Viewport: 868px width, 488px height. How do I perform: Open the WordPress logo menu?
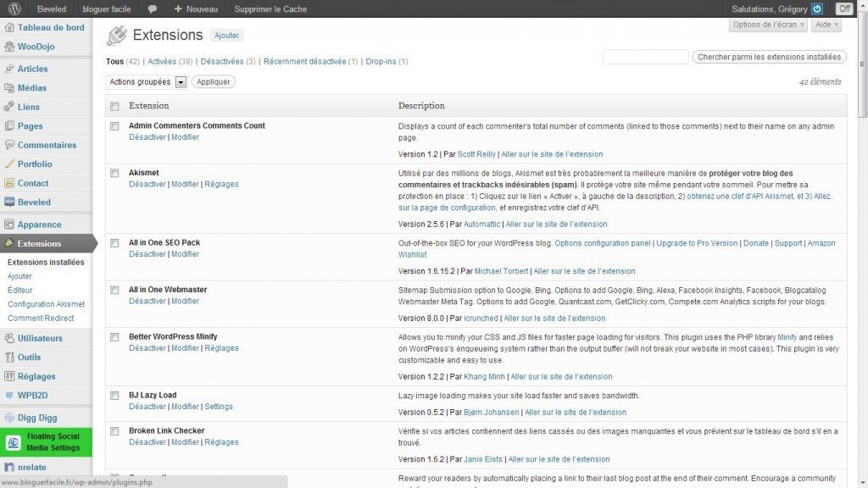(14, 8)
